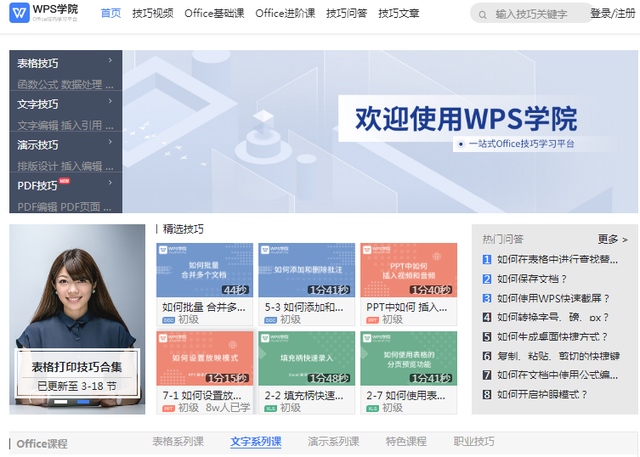
Task: Open the 技巧视频 nav item
Action: coord(153,13)
